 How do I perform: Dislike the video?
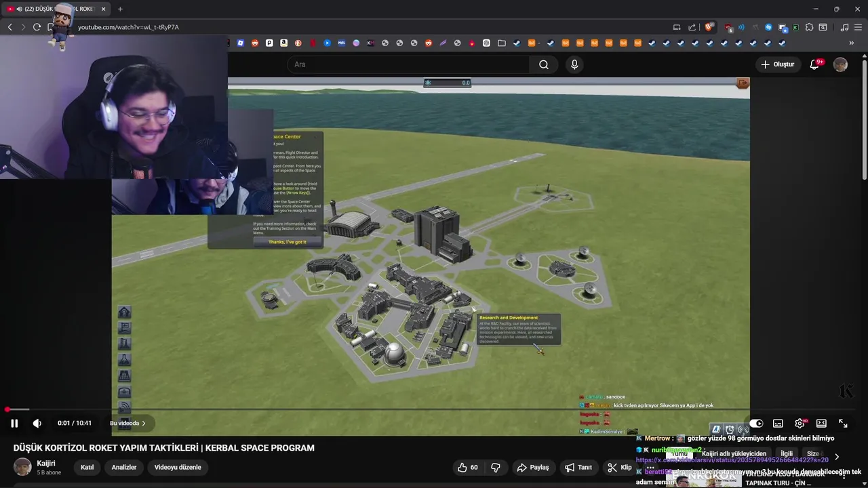(x=496, y=467)
